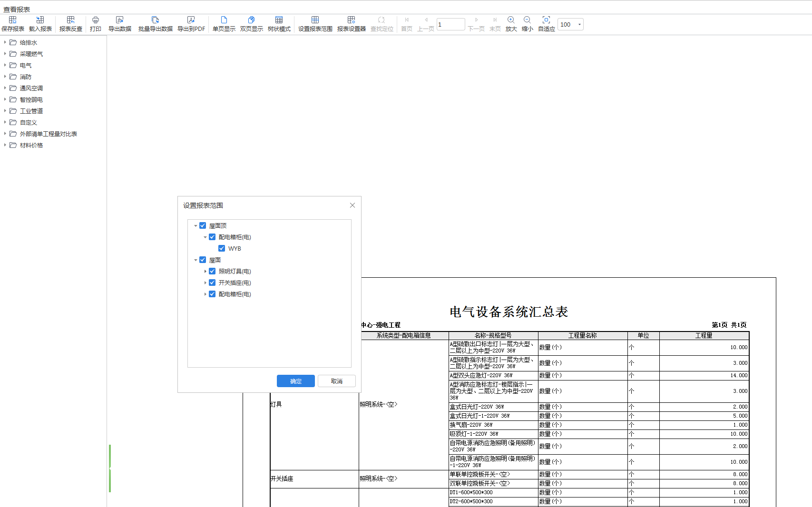
Task: Click 取消 to cancel the dialog
Action: 337,381
